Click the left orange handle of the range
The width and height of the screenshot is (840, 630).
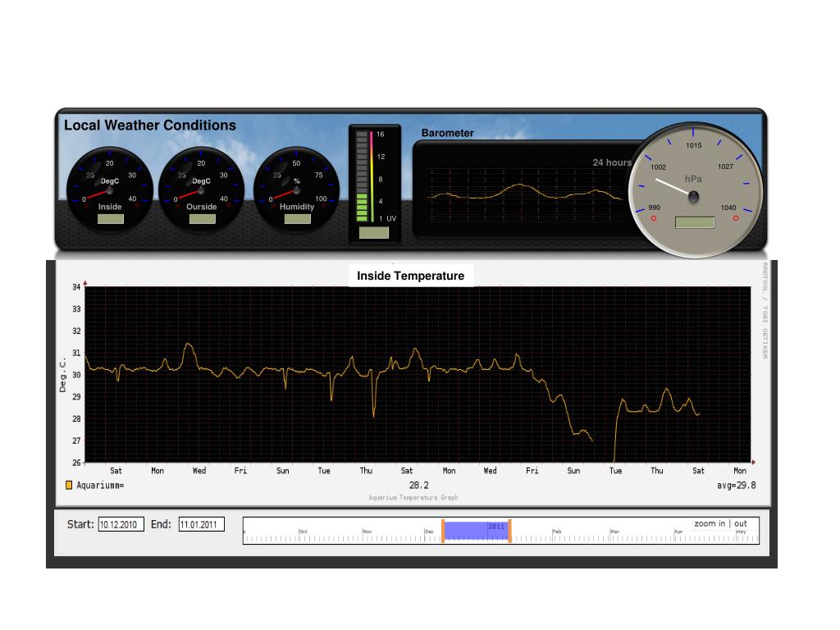click(x=443, y=531)
